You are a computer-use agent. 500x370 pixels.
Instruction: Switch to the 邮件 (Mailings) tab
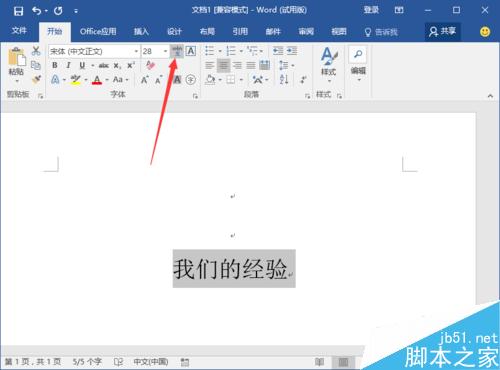coord(273,31)
